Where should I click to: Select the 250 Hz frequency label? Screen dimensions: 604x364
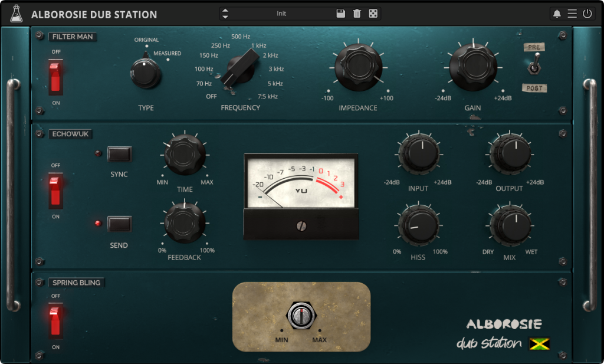pos(221,45)
